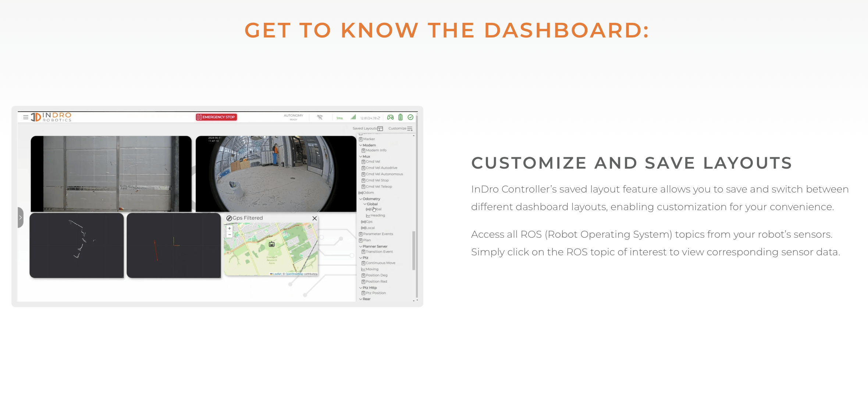Click the green battery status icon
The width and height of the screenshot is (868, 399).
[x=401, y=117]
